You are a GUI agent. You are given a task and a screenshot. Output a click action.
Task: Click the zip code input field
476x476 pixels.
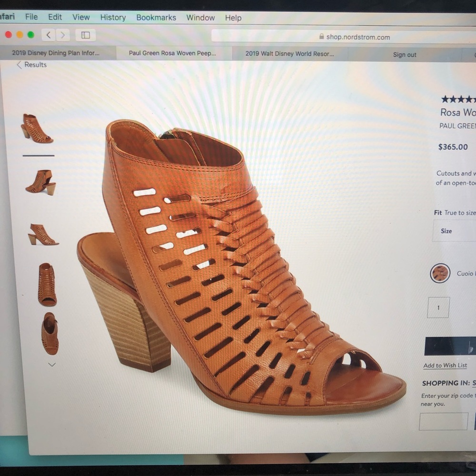444,421
